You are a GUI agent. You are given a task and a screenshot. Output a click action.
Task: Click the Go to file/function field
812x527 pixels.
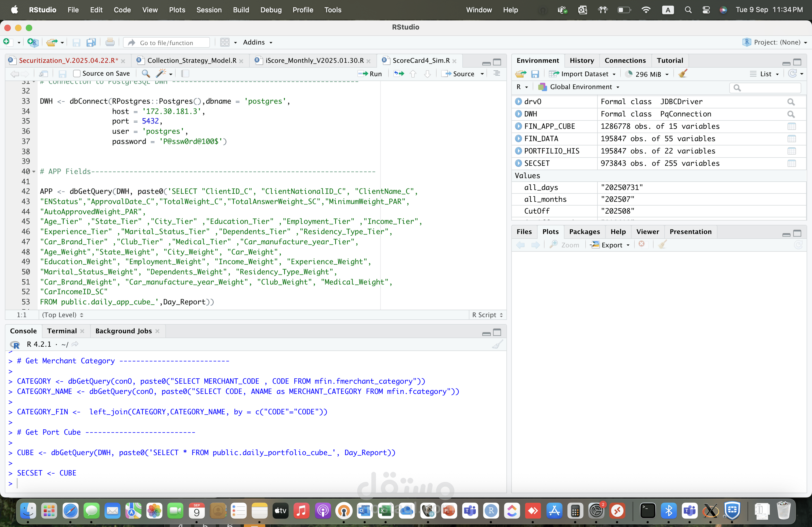(167, 42)
